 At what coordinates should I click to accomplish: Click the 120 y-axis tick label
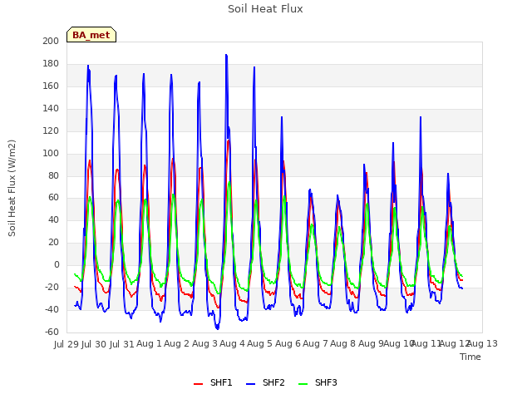[x=51, y=131]
